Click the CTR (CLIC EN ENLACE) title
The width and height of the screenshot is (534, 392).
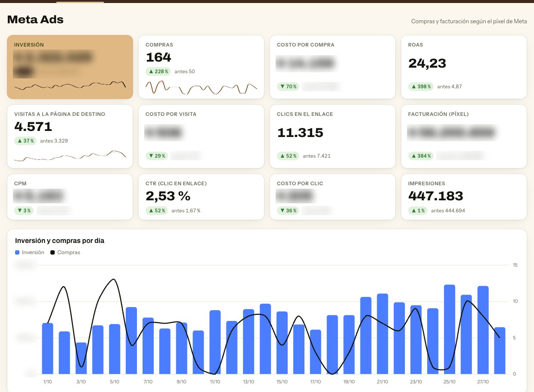point(176,184)
